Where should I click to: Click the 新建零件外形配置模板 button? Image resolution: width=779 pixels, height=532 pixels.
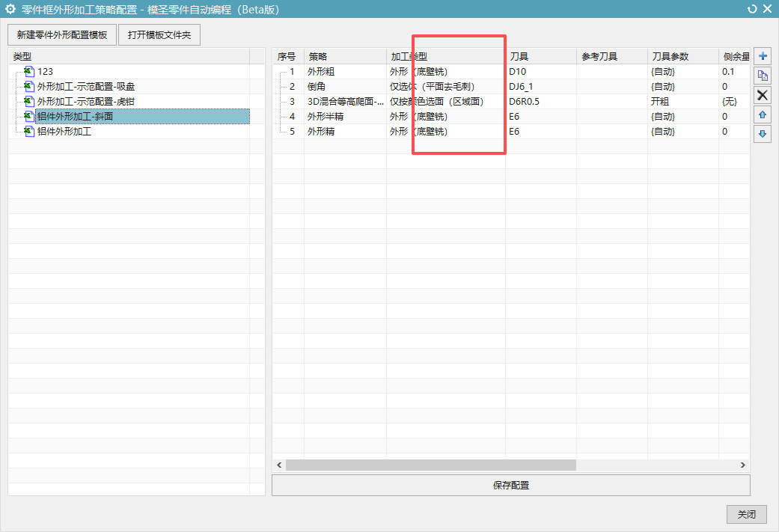click(x=62, y=34)
